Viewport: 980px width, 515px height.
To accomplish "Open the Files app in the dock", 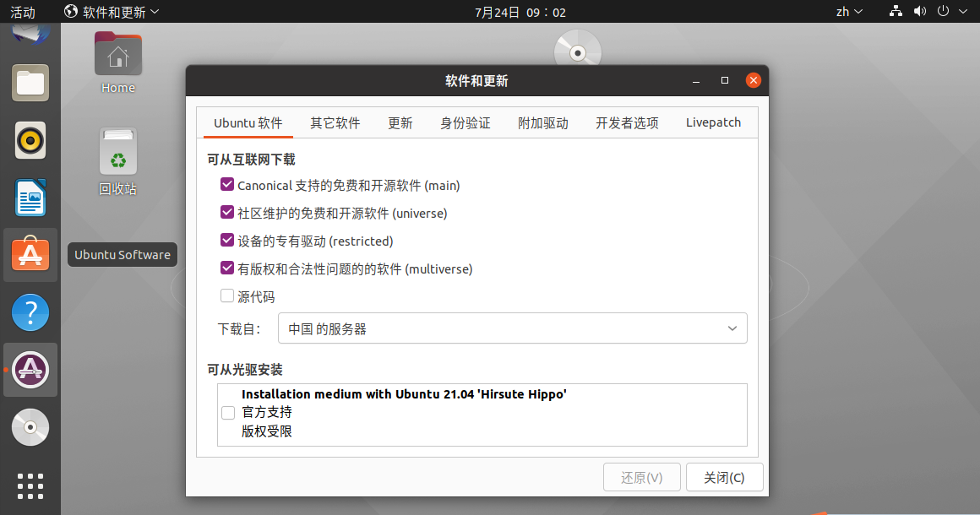I will click(30, 83).
